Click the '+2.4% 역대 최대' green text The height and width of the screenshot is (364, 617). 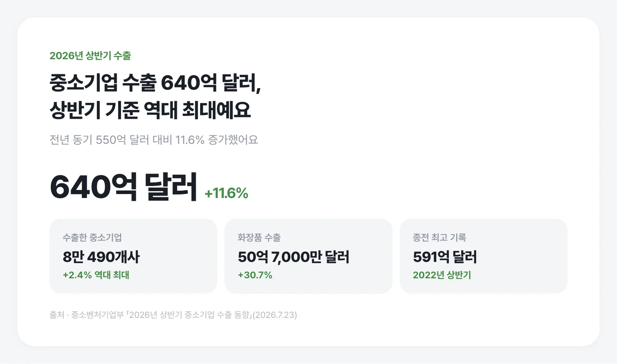[x=96, y=275]
